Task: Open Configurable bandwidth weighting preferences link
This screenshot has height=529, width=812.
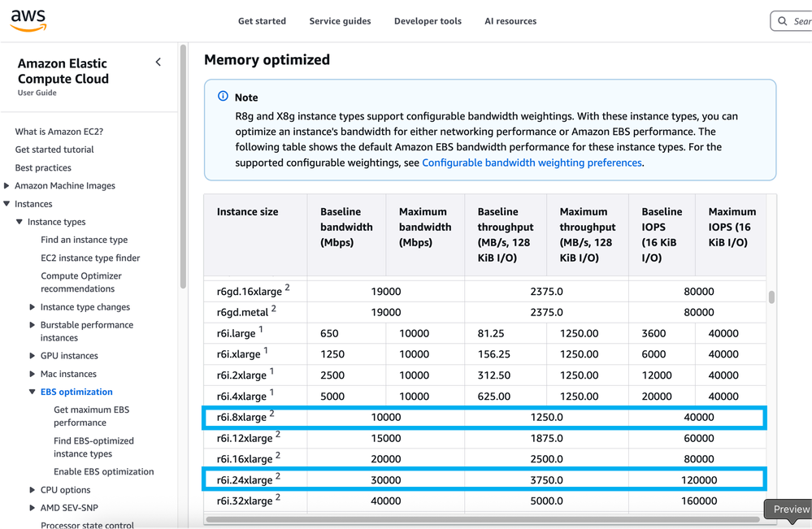Action: coord(532,163)
